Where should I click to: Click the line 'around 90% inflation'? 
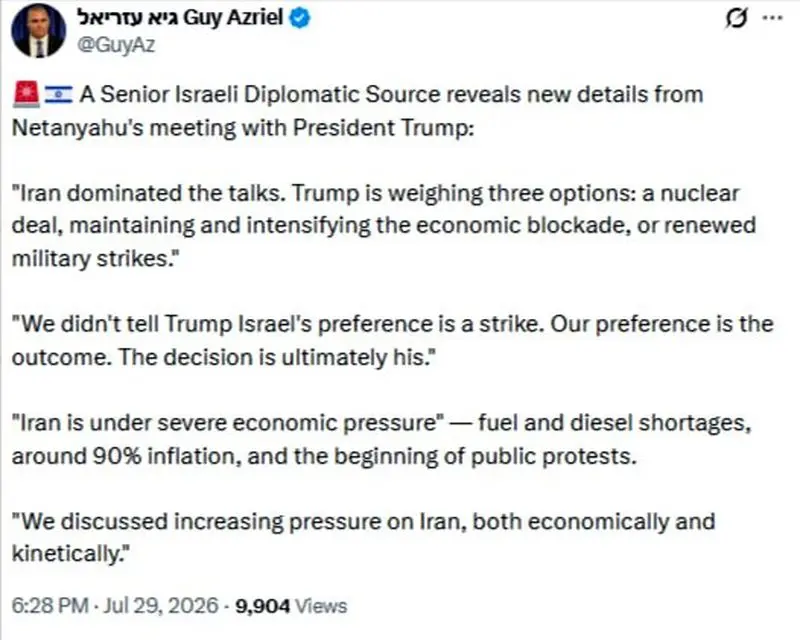coord(127,456)
